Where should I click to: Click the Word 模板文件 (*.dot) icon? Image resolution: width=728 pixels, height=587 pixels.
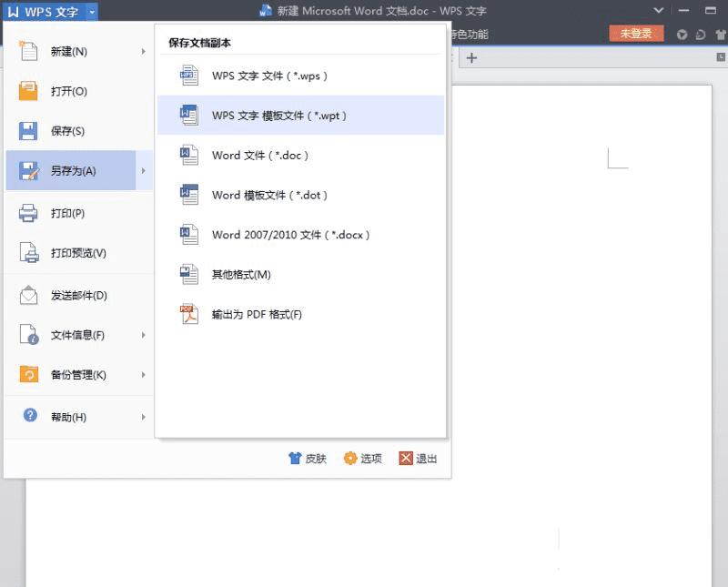189,195
